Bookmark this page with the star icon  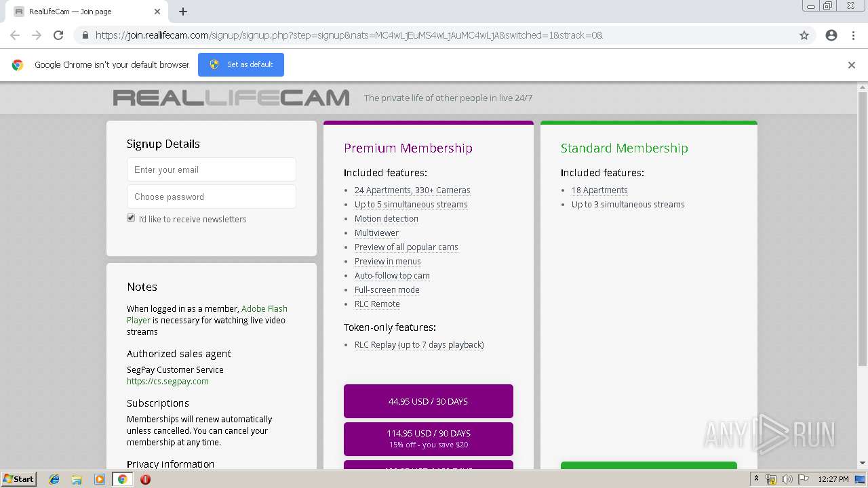pos(804,35)
